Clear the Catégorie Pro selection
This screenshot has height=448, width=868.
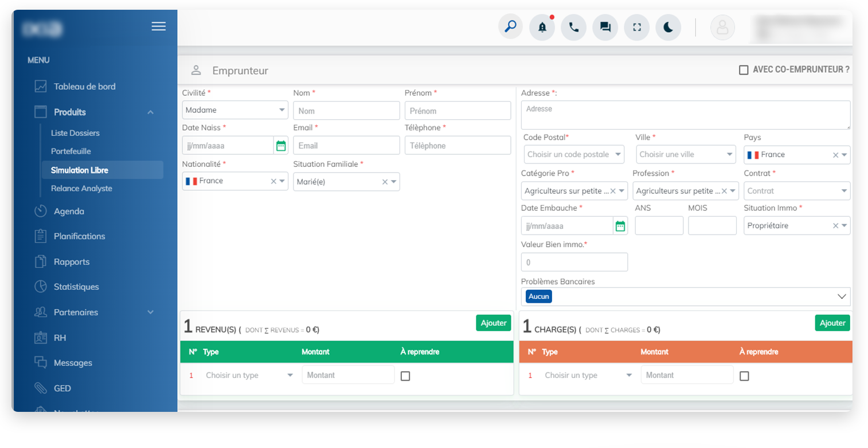pyautogui.click(x=613, y=191)
